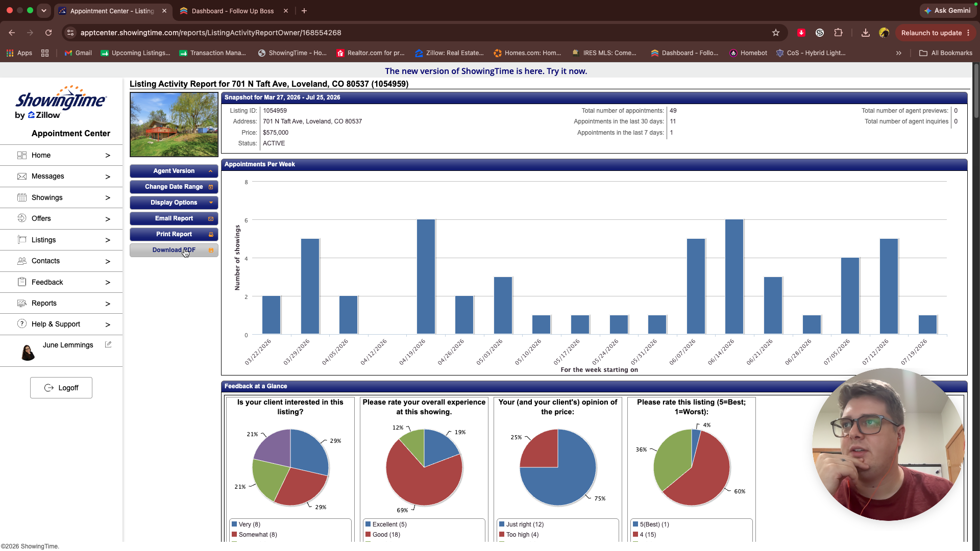Image resolution: width=980 pixels, height=551 pixels.
Task: Bookmark this page with the star icon
Action: click(776, 33)
